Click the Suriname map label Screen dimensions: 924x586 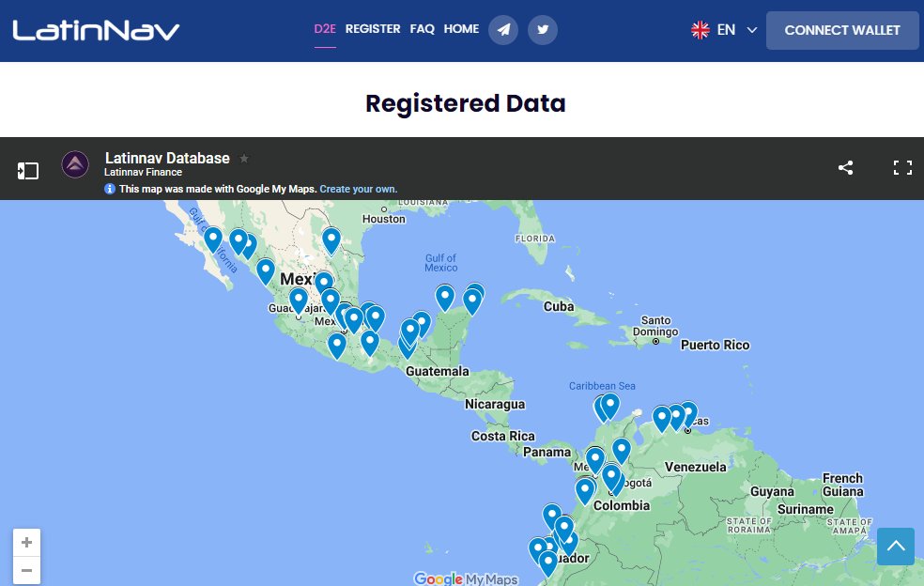point(806,509)
